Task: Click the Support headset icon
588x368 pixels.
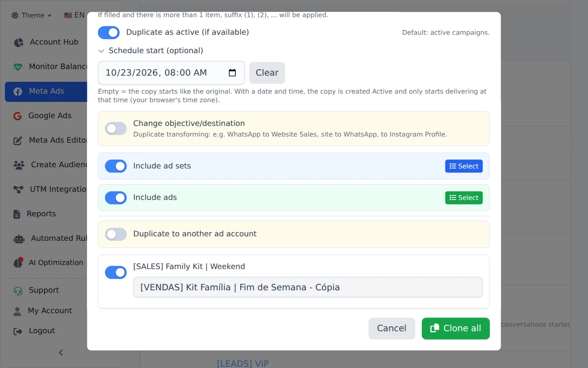Action: pyautogui.click(x=18, y=291)
